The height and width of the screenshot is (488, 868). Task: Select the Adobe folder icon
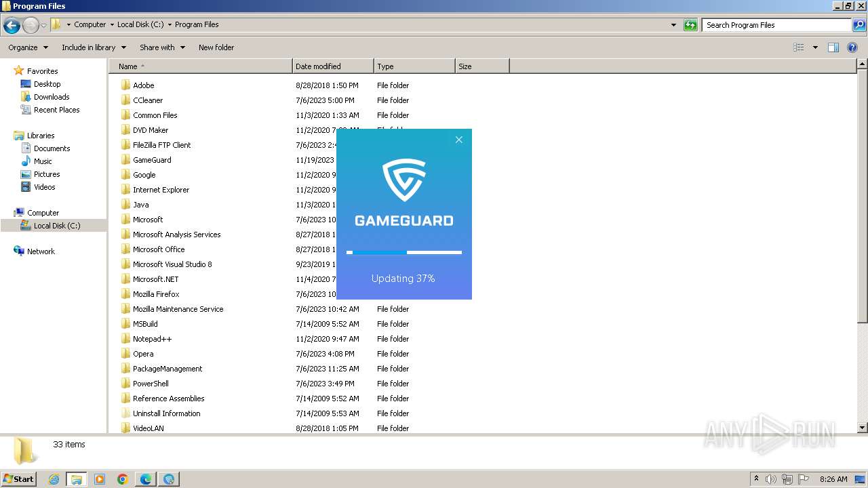(x=126, y=85)
